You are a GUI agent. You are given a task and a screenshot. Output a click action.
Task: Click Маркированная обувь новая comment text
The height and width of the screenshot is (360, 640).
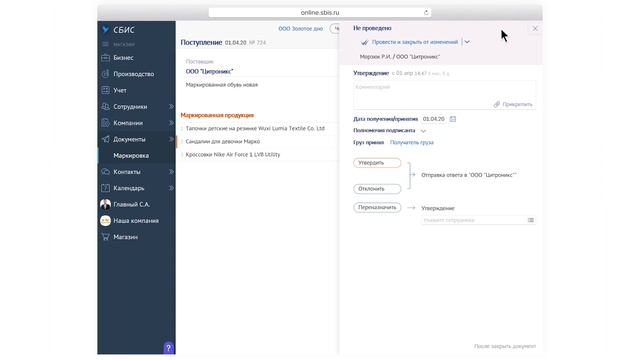(x=222, y=85)
